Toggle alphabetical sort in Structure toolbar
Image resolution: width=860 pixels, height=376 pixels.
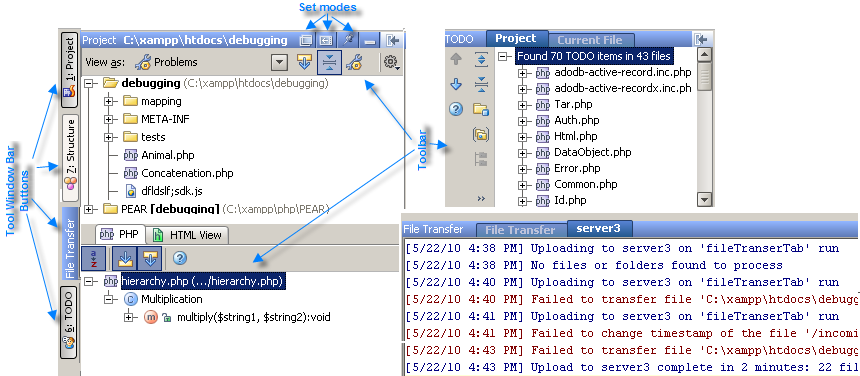[x=93, y=259]
